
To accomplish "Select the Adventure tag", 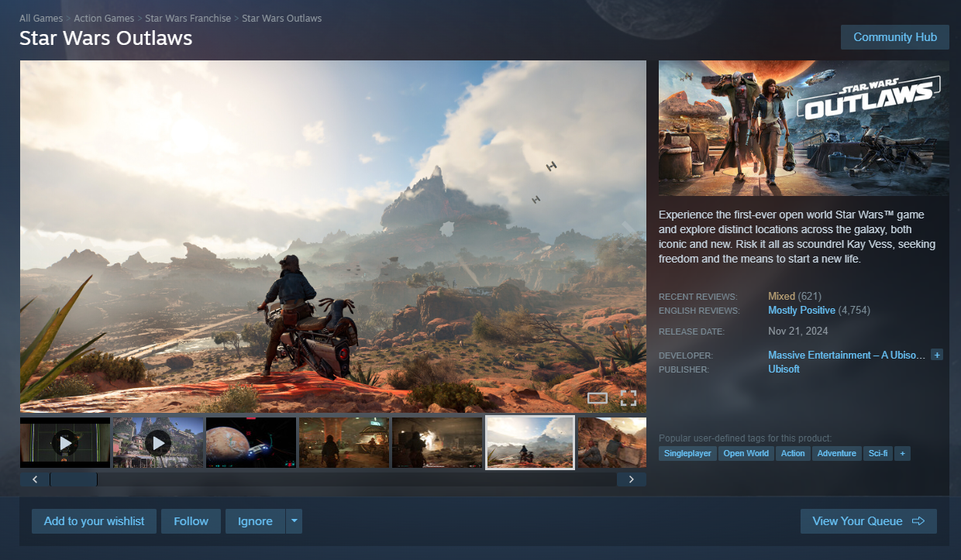I will 837,453.
